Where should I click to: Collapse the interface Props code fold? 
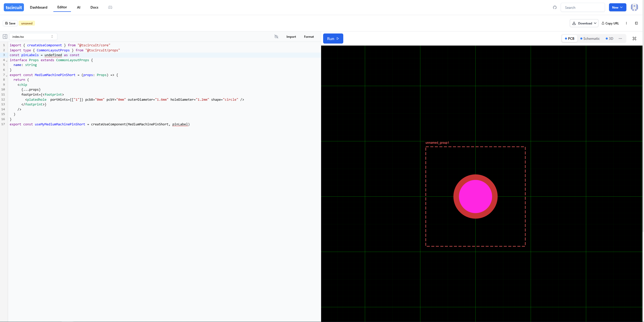pyautogui.click(x=7, y=61)
